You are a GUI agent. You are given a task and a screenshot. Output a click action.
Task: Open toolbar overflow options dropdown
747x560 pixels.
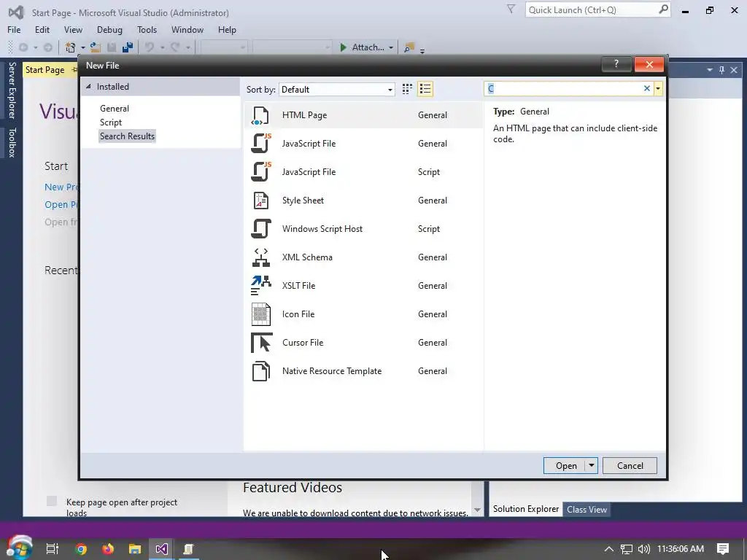pyautogui.click(x=422, y=50)
